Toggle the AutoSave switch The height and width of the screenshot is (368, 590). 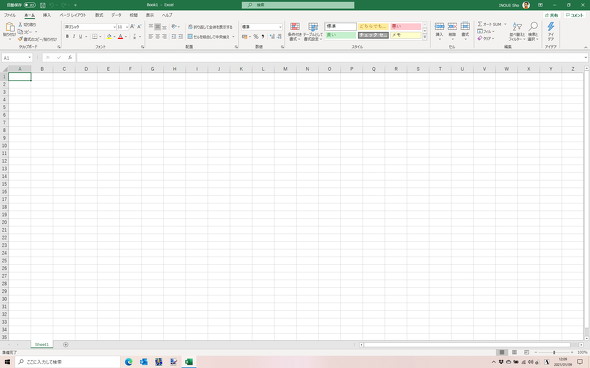coord(30,5)
